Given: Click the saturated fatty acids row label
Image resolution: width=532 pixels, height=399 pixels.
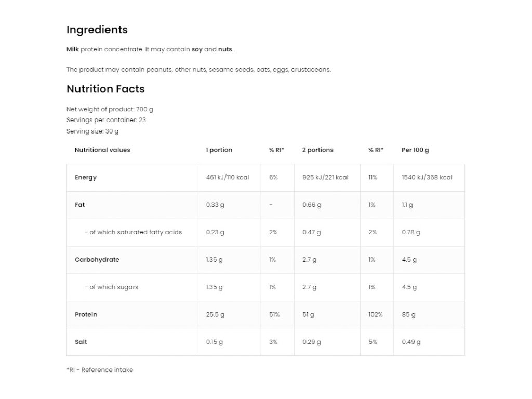Looking at the screenshot, I should click(x=133, y=232).
